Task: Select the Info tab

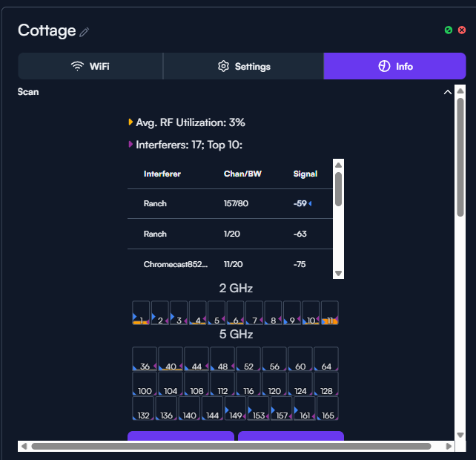Action: [x=394, y=66]
